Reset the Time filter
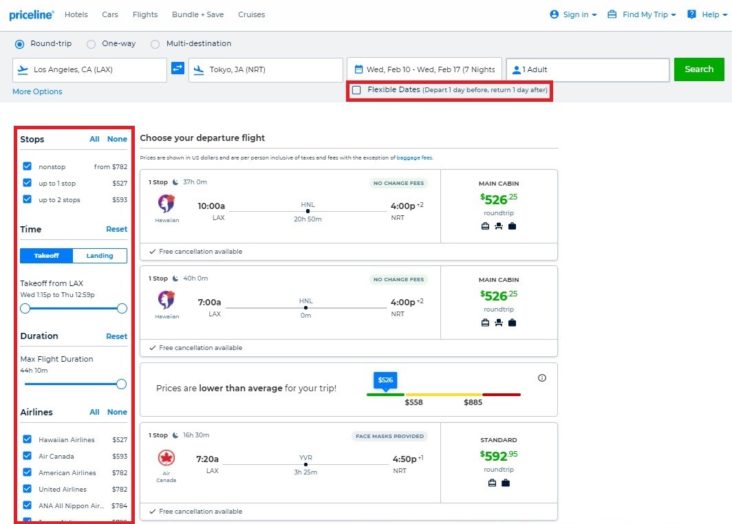 [x=117, y=229]
